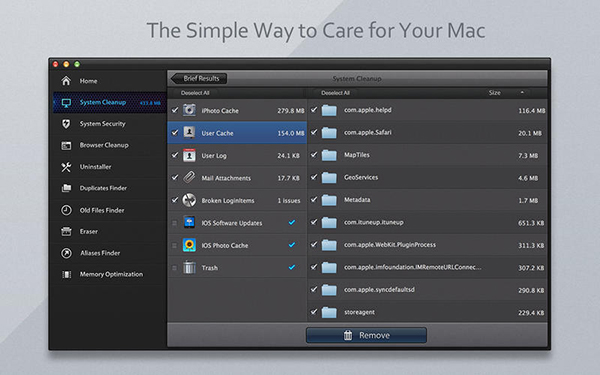Open Old Files Finder label
This screenshot has width=600, height=375.
(102, 210)
